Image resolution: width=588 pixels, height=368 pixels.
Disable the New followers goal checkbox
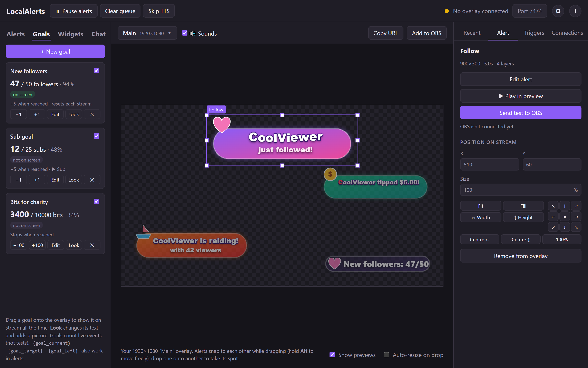(x=96, y=71)
